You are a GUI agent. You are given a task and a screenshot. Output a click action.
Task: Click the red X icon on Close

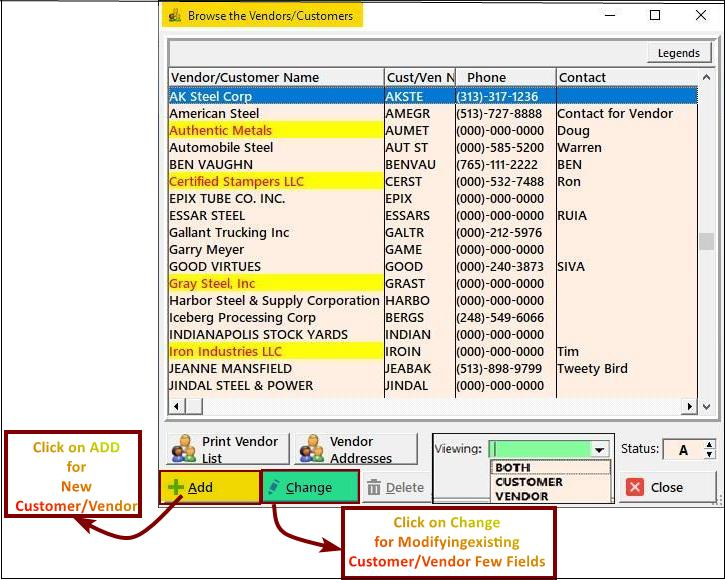click(x=634, y=487)
